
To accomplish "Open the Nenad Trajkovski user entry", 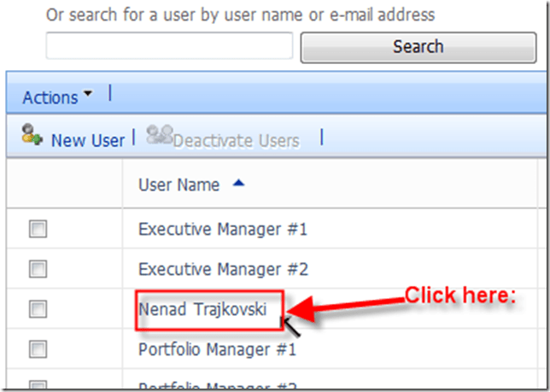I will 208,309.
